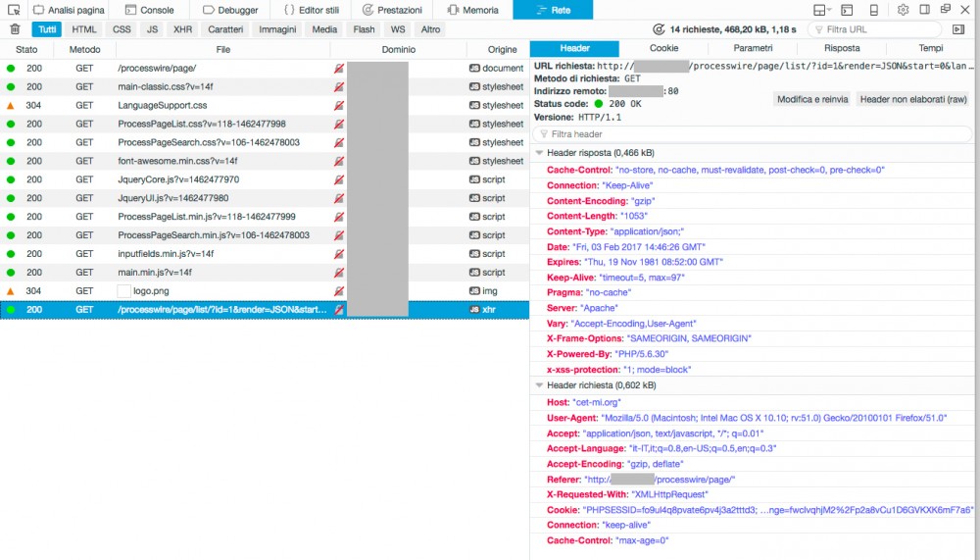Collapse the Header richiesta section
The height and width of the screenshot is (560, 980).
pos(539,385)
